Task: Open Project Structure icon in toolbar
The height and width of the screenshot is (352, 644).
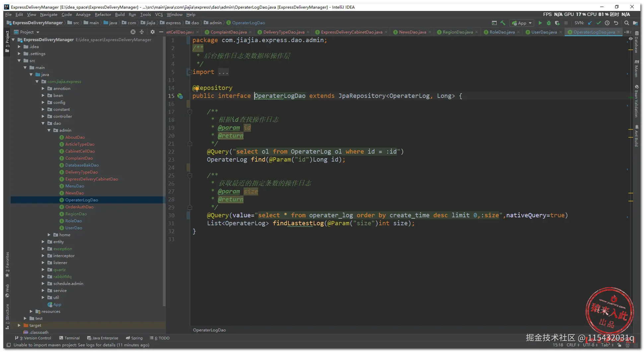Action: coord(635,23)
